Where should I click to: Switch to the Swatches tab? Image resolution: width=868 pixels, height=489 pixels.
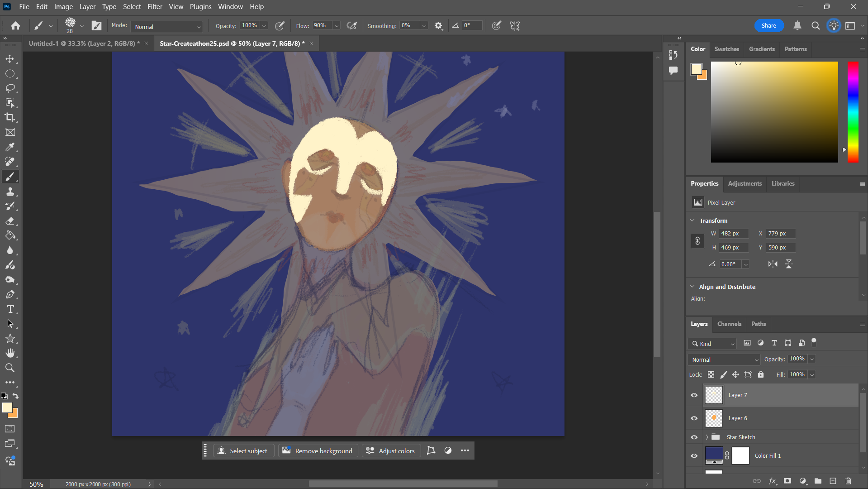tap(726, 49)
